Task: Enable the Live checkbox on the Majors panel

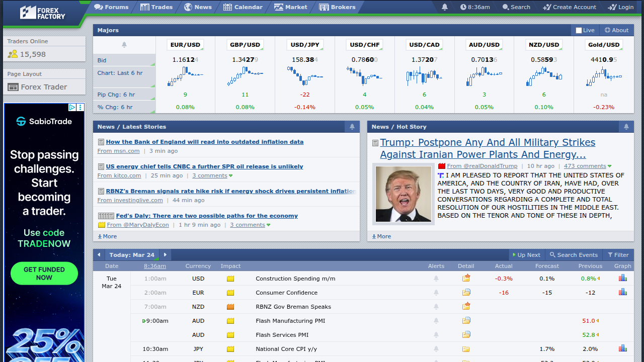Action: pos(579,30)
